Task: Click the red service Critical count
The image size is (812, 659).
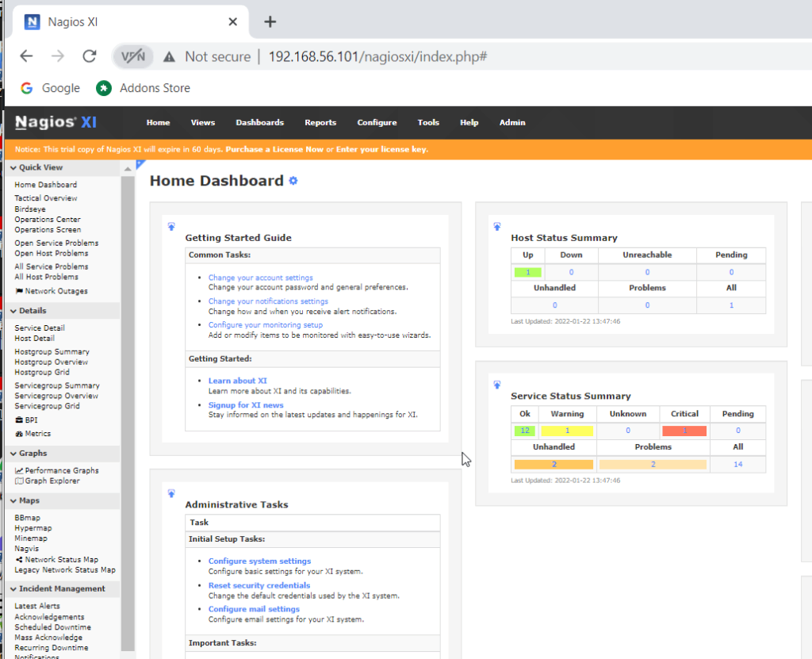Action: coord(684,431)
